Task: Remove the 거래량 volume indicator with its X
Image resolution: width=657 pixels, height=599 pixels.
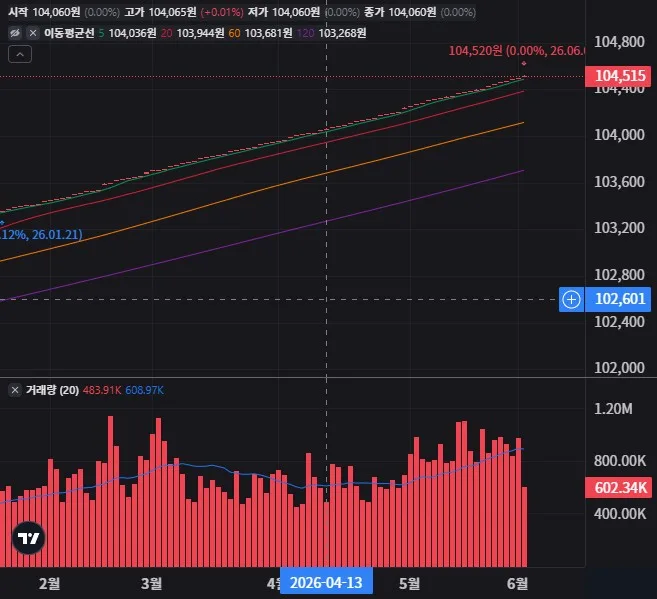Action: coord(15,390)
